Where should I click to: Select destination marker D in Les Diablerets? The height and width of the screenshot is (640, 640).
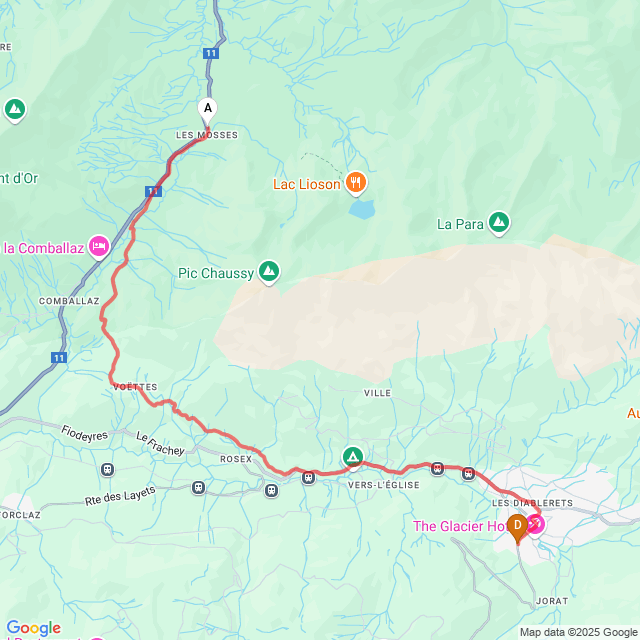click(x=518, y=528)
